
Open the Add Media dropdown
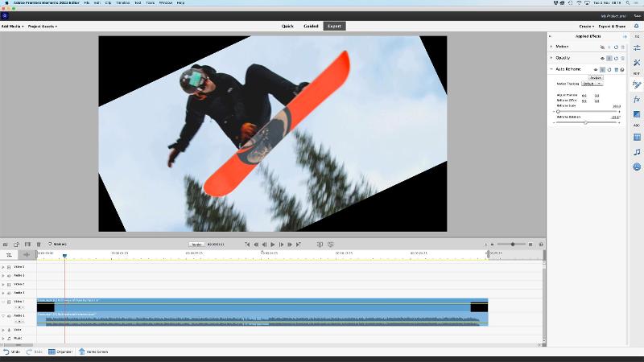12,27
